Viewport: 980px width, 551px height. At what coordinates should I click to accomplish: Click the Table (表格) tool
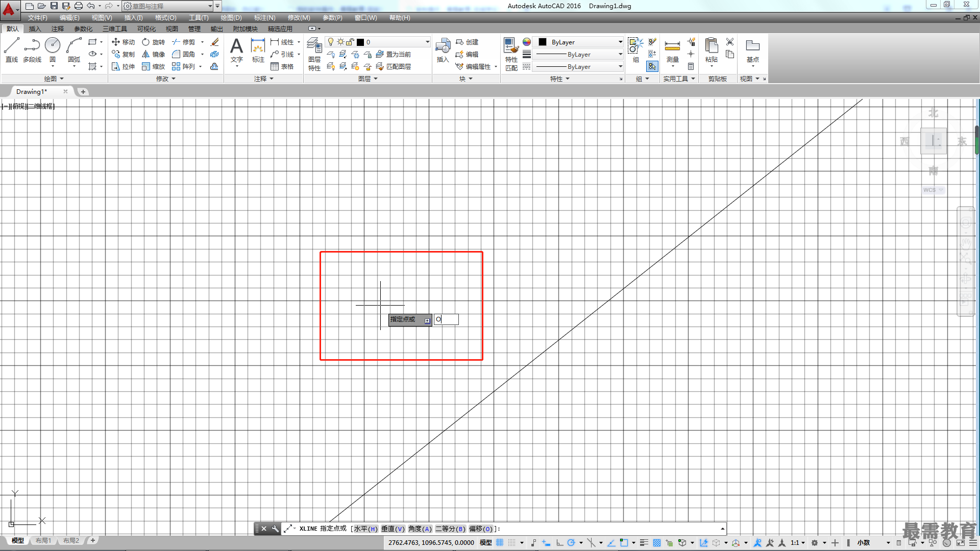282,66
